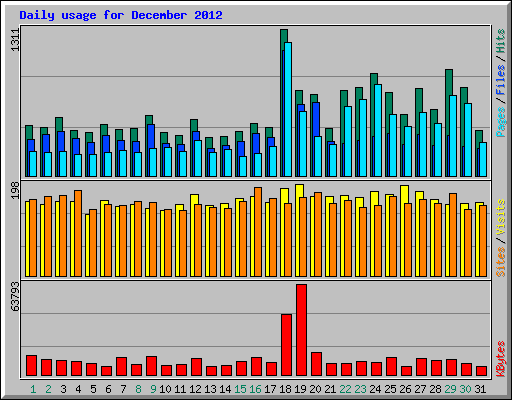Click the red KBytes bar for day 9
512x400 pixels.
tap(151, 366)
